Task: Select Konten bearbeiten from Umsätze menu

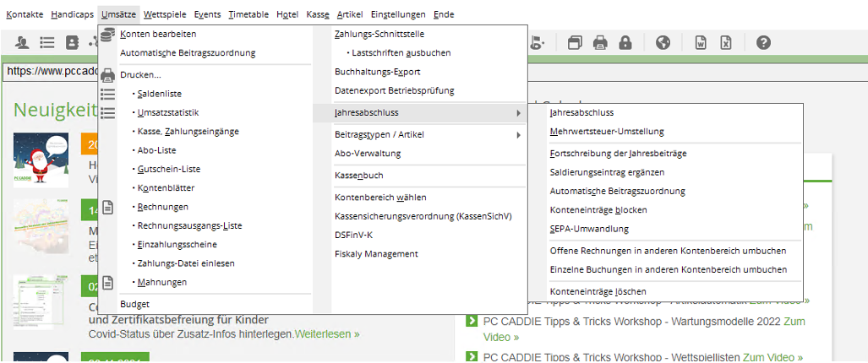Action: [158, 34]
